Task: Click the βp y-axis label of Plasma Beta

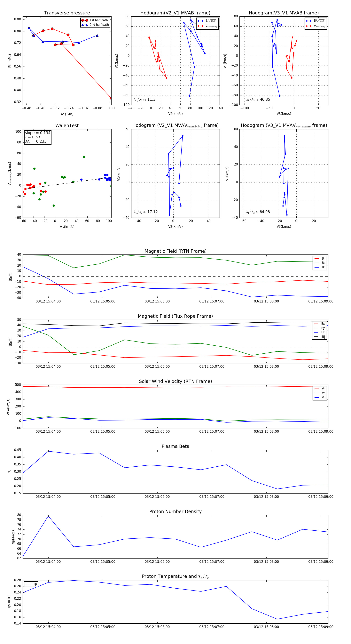Action: pyautogui.click(x=10, y=472)
